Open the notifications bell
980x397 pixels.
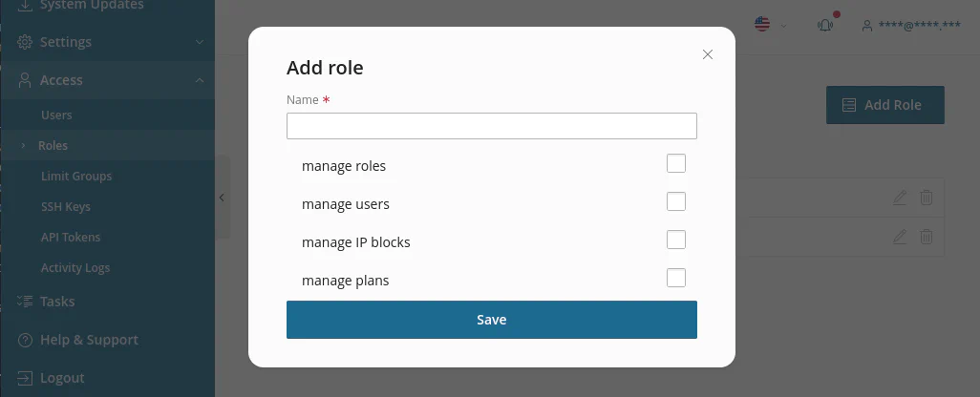click(825, 25)
